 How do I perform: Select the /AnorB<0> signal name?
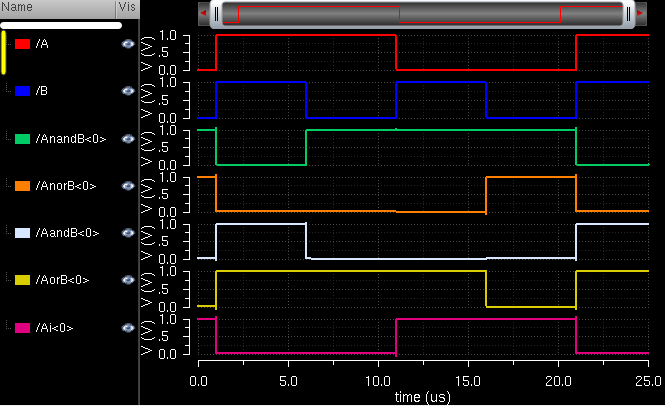point(66,186)
